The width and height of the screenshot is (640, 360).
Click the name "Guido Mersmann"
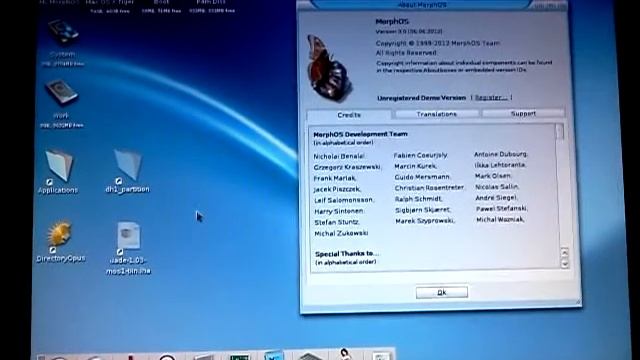[422, 177]
